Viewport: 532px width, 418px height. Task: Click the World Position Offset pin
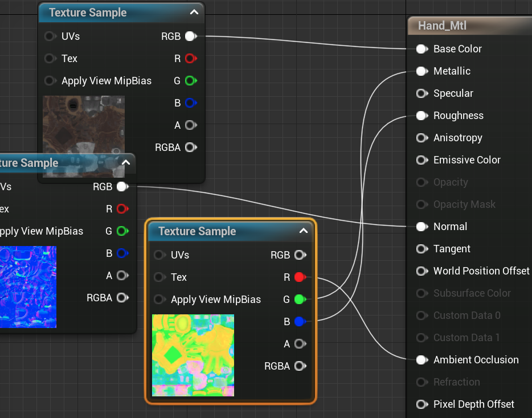click(x=421, y=271)
